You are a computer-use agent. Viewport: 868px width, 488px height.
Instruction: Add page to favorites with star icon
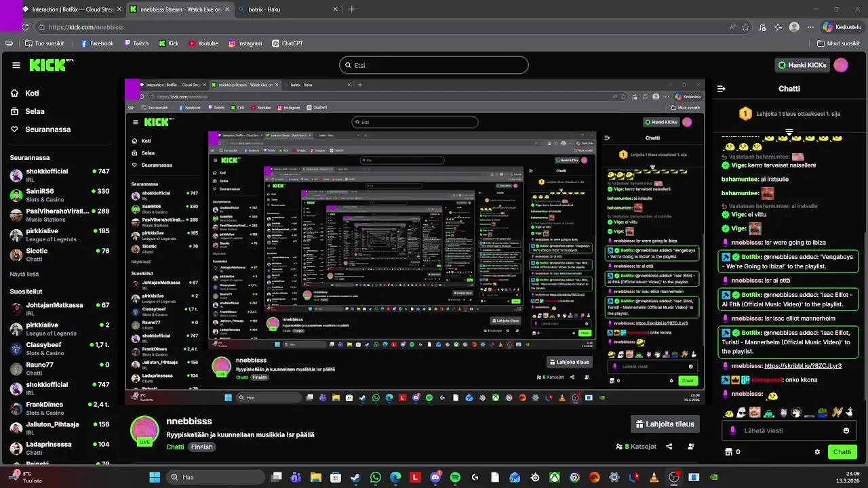click(x=746, y=27)
